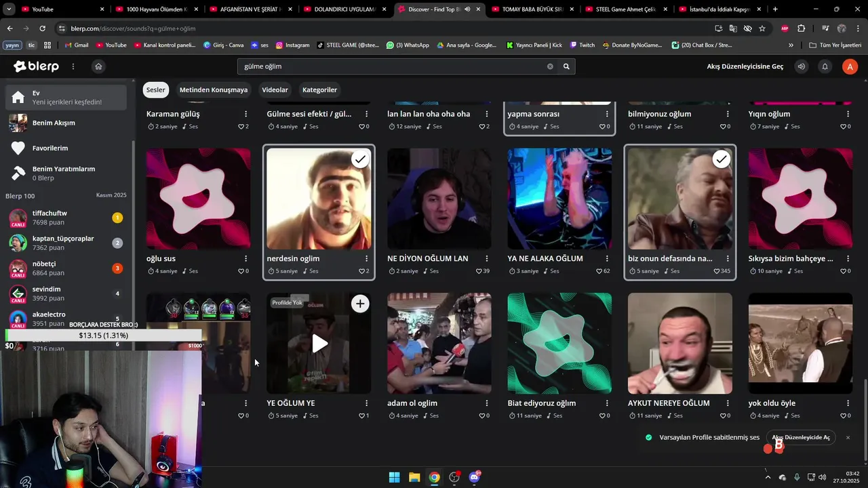Open the Blerp home icon in header
Image resolution: width=868 pixels, height=488 pixels.
click(98, 66)
